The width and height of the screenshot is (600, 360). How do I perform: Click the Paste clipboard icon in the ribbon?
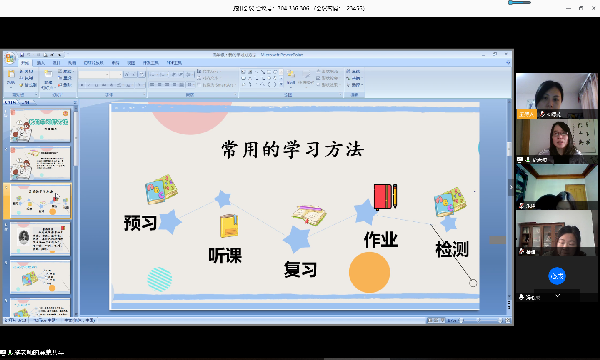(x=11, y=77)
